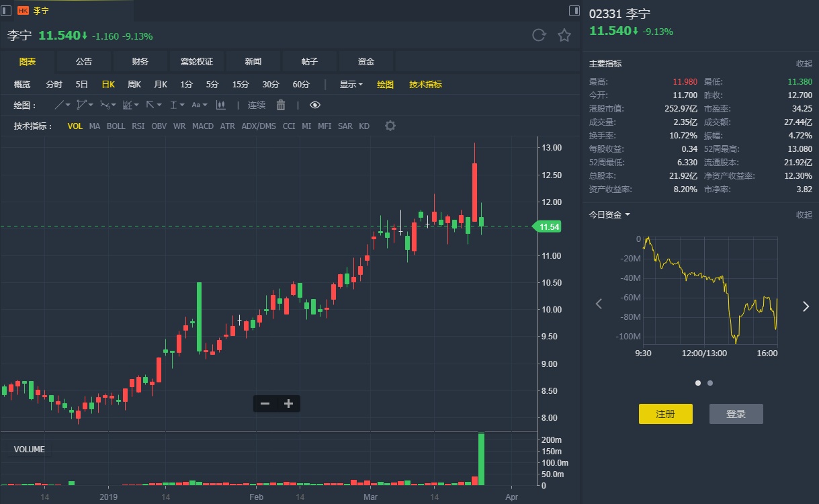Image resolution: width=819 pixels, height=504 pixels.
Task: Delete drawings with trash icon
Action: (281, 105)
